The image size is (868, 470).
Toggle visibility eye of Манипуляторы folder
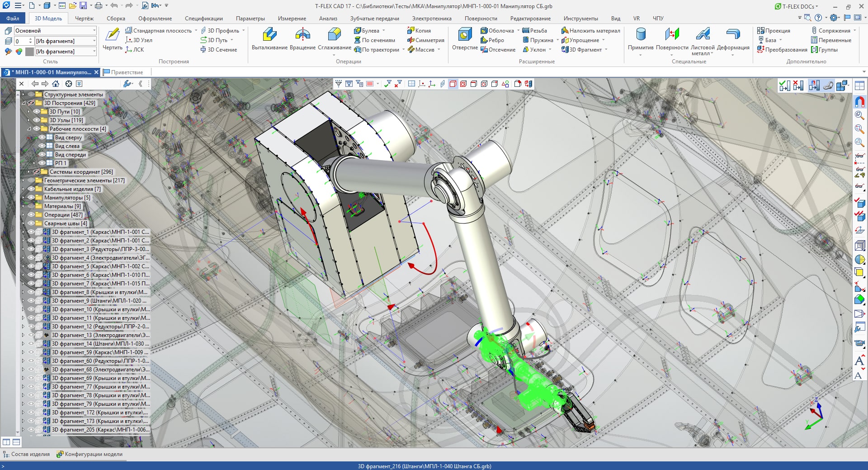[31, 198]
